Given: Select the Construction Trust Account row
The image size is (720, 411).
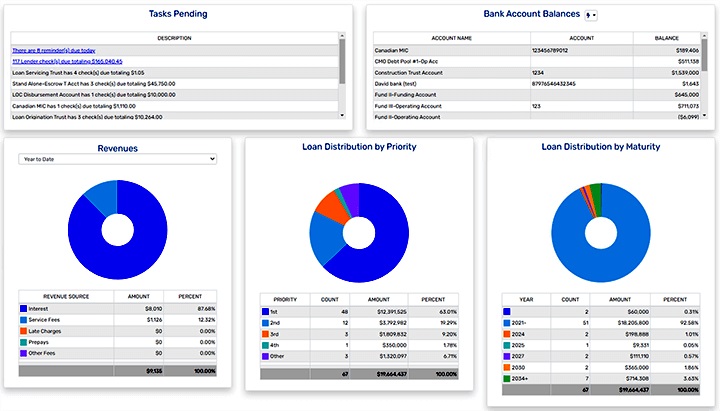Looking at the screenshot, I should pos(450,72).
